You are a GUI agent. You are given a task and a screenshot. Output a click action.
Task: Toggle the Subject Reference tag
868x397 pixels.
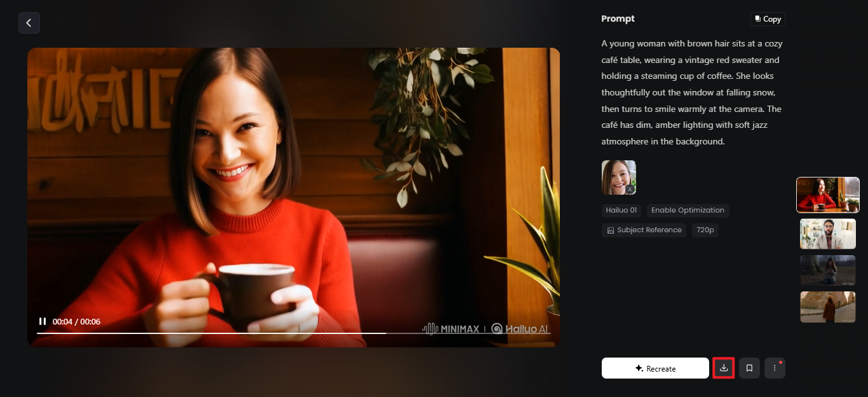(644, 230)
